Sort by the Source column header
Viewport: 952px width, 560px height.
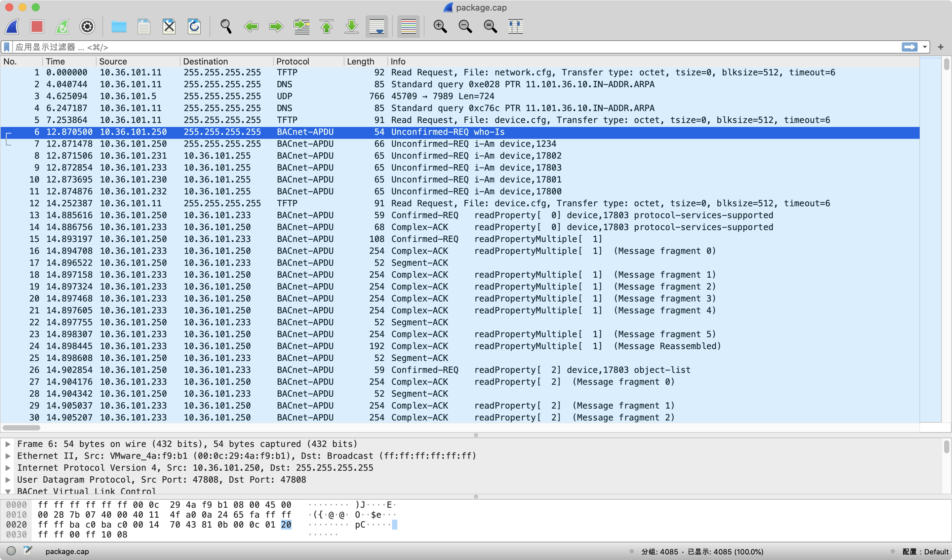point(138,61)
